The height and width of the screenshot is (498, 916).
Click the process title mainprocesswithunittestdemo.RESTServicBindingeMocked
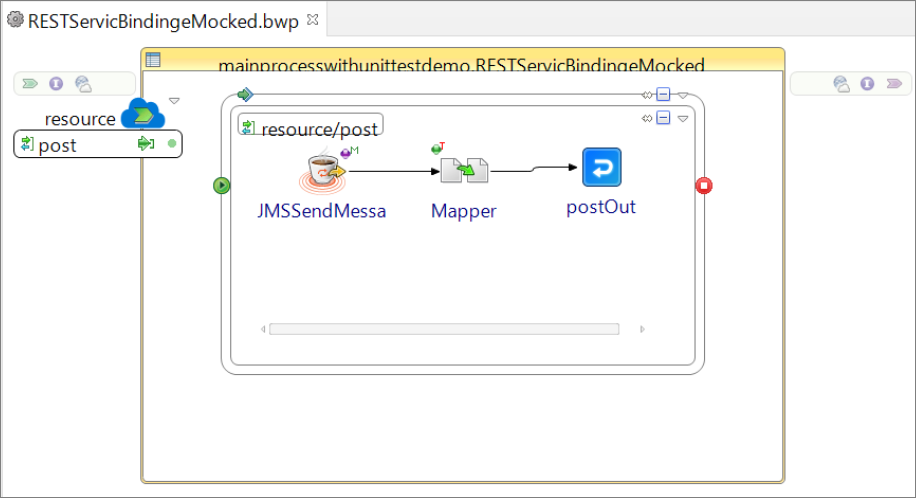(x=462, y=65)
